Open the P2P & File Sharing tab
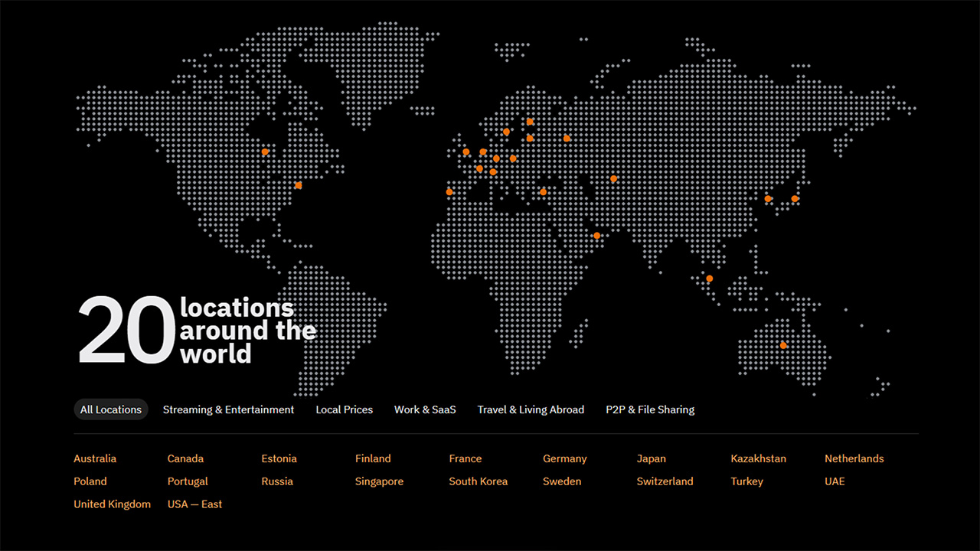 [649, 409]
